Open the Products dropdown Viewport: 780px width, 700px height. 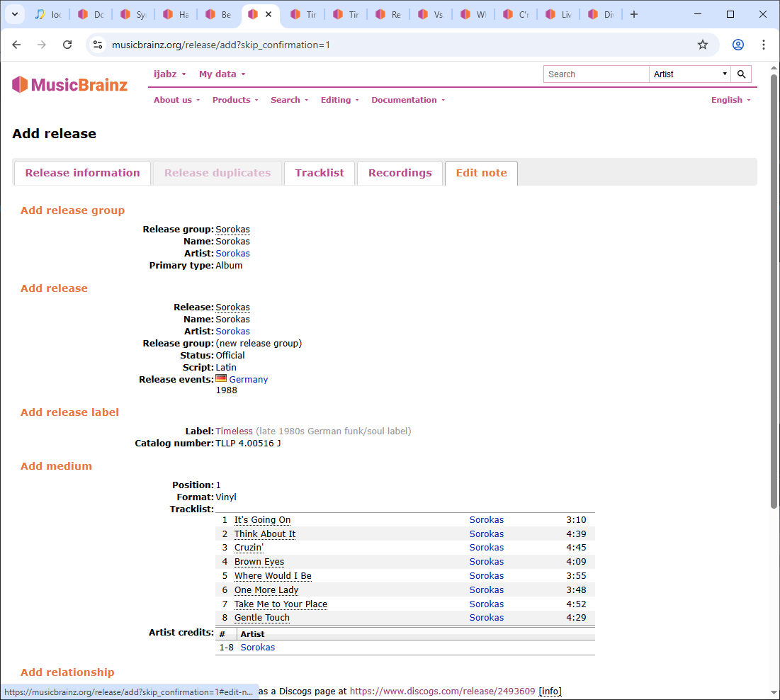[x=235, y=100]
